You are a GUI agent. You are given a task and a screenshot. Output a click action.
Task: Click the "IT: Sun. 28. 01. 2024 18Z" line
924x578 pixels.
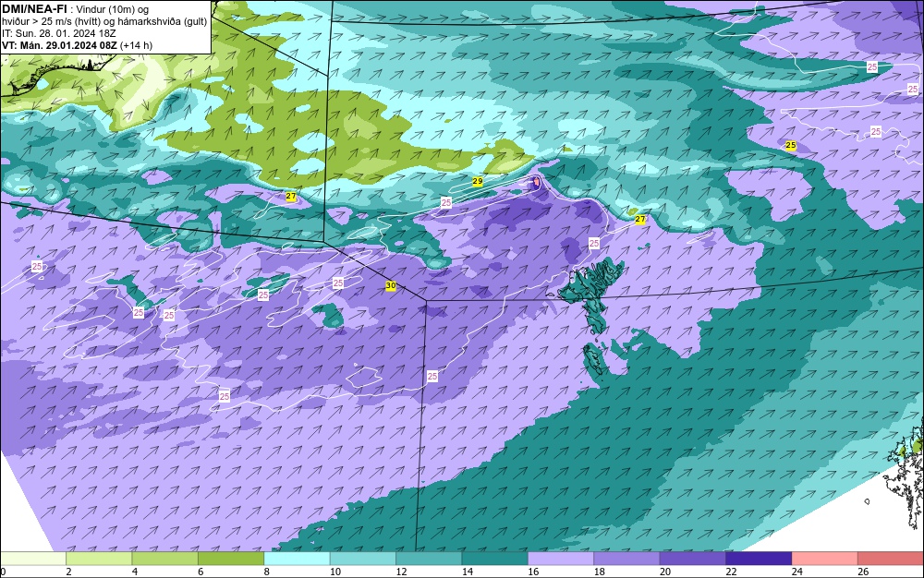click(x=59, y=33)
